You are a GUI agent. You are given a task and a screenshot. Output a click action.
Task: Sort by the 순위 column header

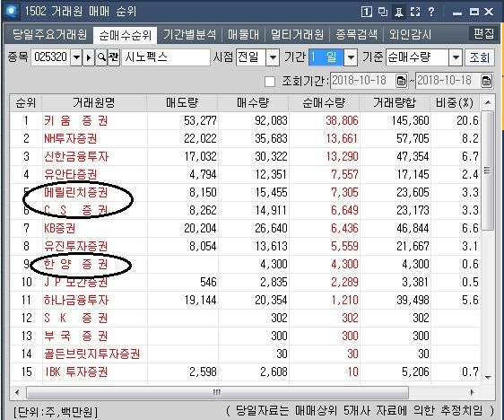pyautogui.click(x=26, y=103)
